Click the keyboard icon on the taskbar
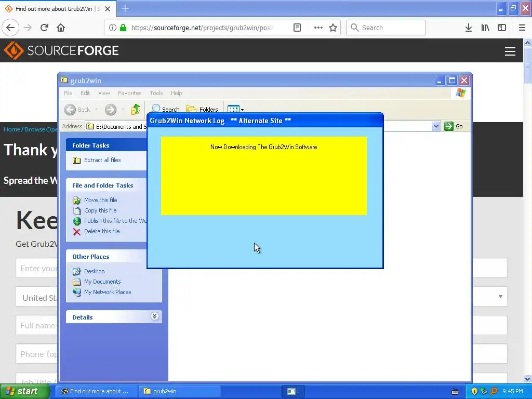This screenshot has width=532, height=399. [455, 392]
